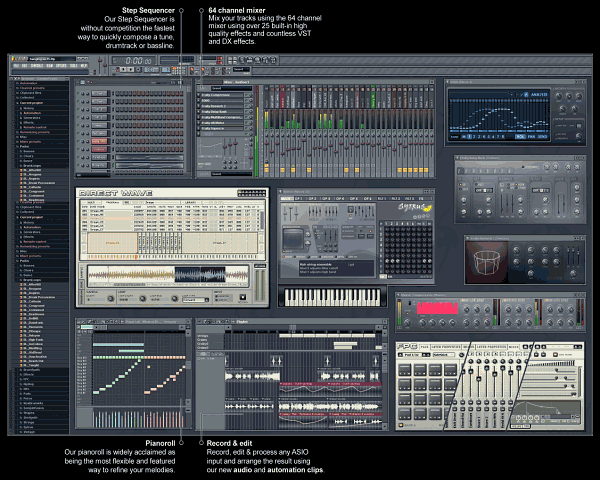
Task: Open the HELP menu in the menu bar
Action: point(83,66)
